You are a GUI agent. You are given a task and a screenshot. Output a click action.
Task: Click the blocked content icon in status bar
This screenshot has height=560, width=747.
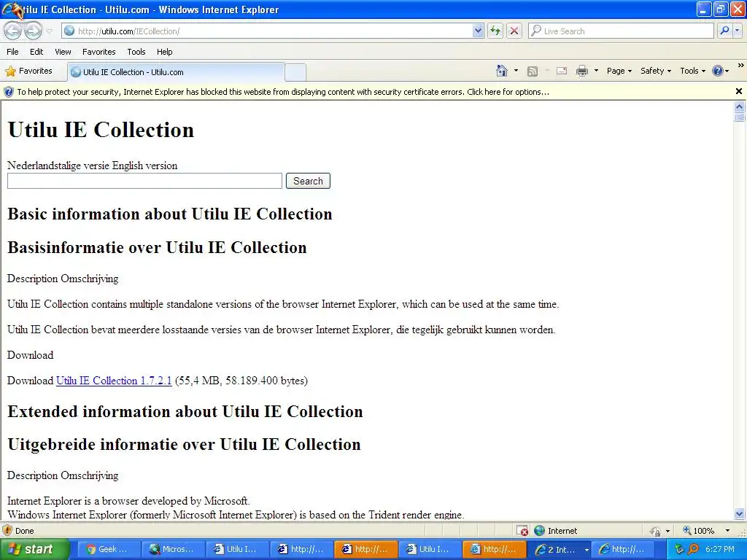(x=522, y=531)
